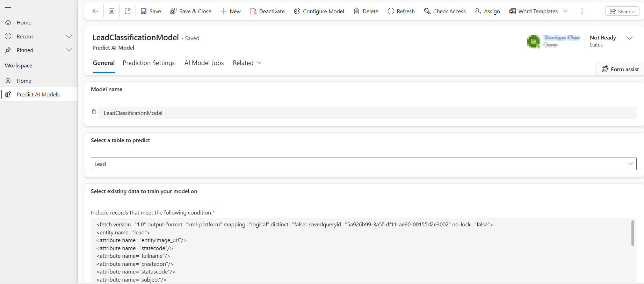
Task: Expand the header Status chevron
Action: point(629,38)
